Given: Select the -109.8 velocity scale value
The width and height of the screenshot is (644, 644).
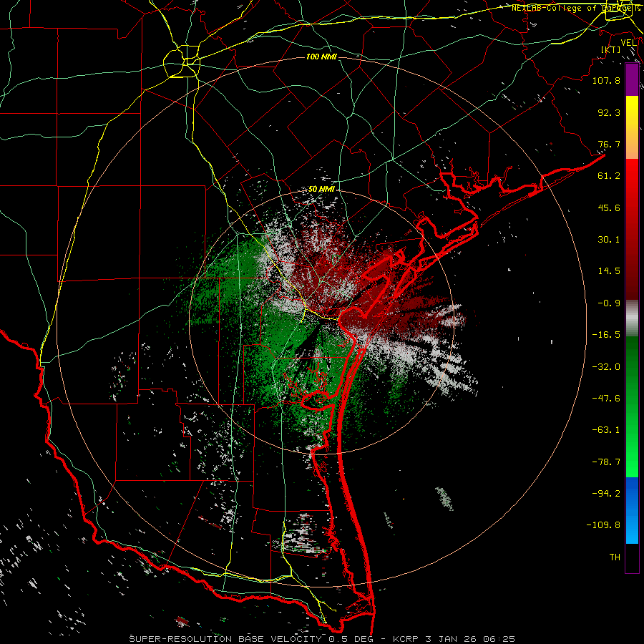Looking at the screenshot, I should click(x=603, y=525).
